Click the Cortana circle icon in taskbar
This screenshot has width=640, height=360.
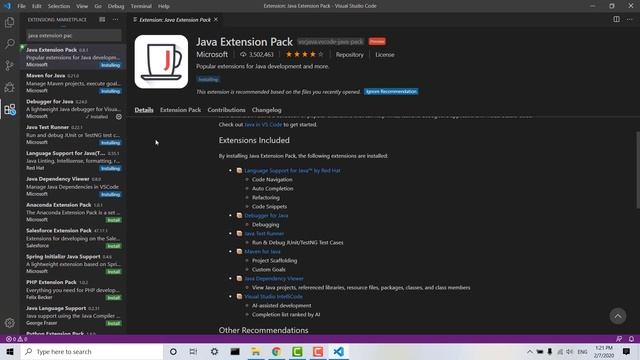(173, 351)
